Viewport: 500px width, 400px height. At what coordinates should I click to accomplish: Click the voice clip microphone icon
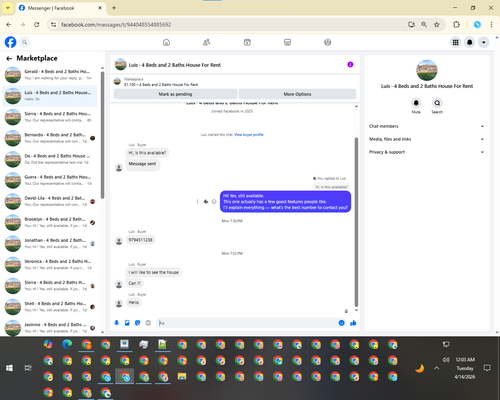[x=117, y=323]
